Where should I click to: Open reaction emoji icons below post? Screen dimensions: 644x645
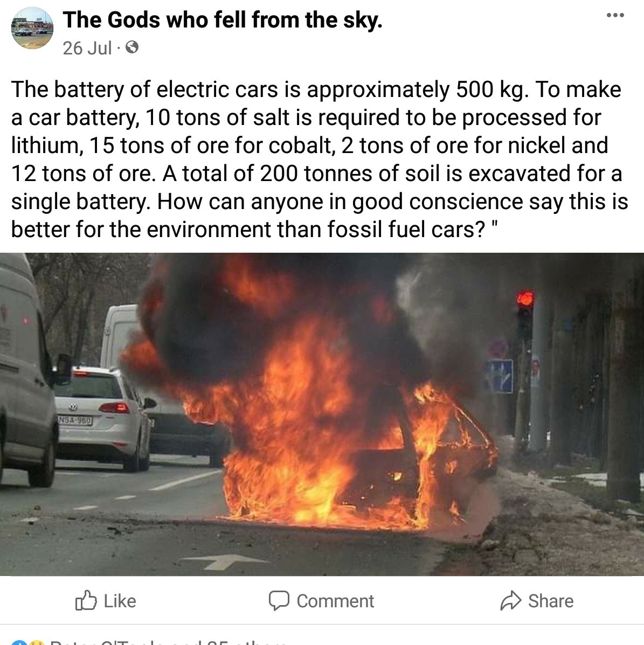[x=28, y=642]
